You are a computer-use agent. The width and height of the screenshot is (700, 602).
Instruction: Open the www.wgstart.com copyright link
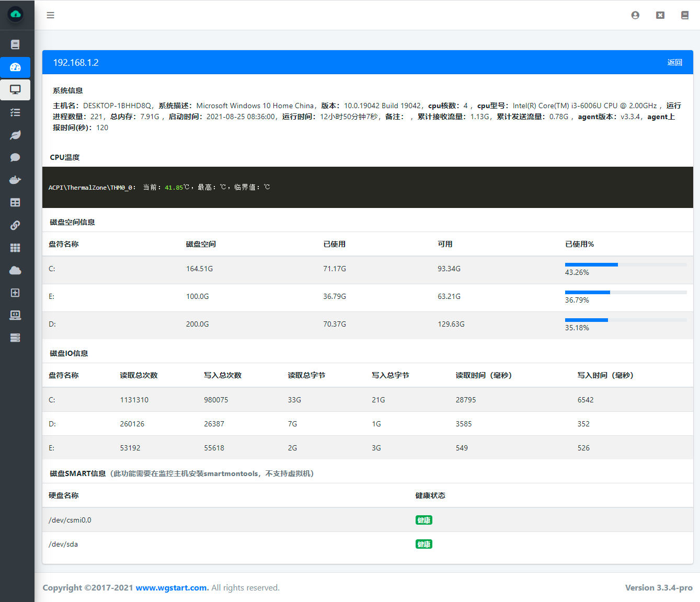(x=171, y=587)
